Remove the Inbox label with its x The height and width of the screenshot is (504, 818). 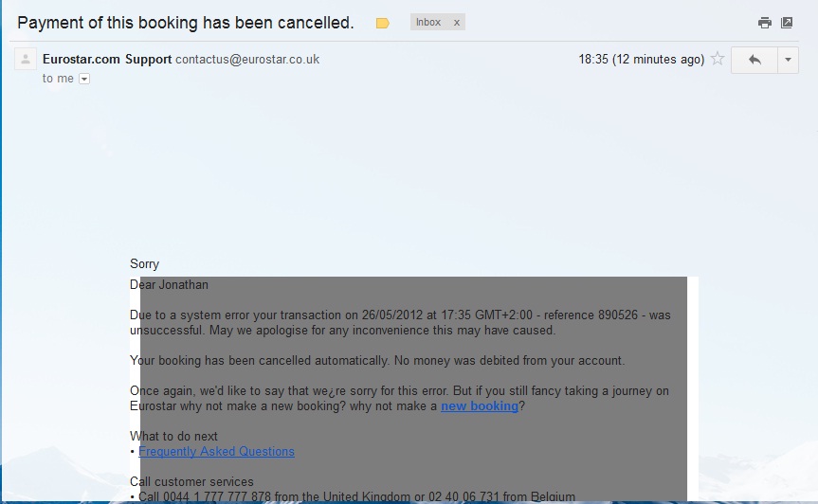tap(456, 22)
